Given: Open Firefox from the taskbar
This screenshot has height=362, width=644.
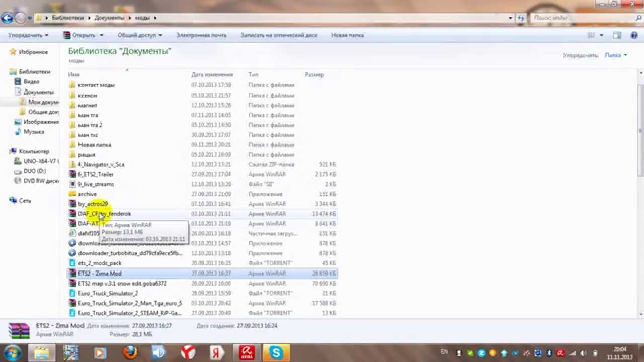Looking at the screenshot, I should tap(130, 352).
